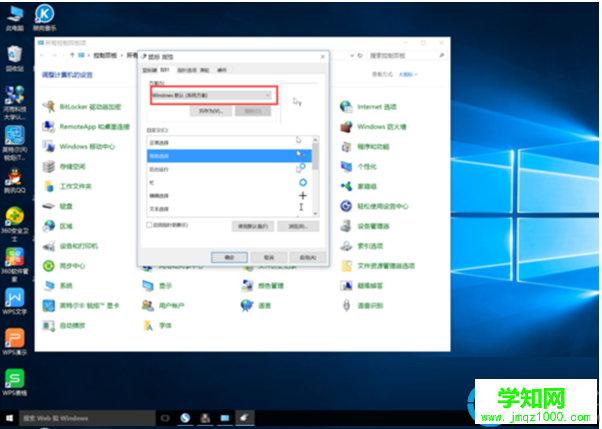Select the WPS Presentation (WPS演示) desktop icon
Image resolution: width=602 pixels, height=429 pixels.
[x=15, y=342]
